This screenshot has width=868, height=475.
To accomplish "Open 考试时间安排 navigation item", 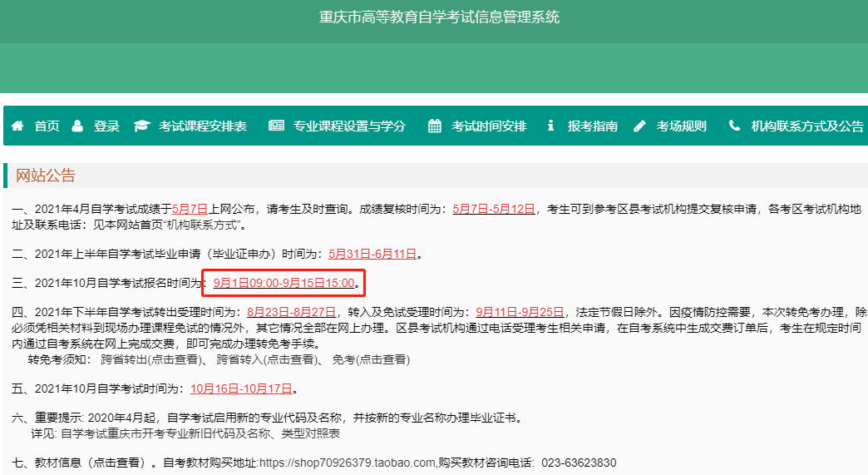I will (489, 126).
